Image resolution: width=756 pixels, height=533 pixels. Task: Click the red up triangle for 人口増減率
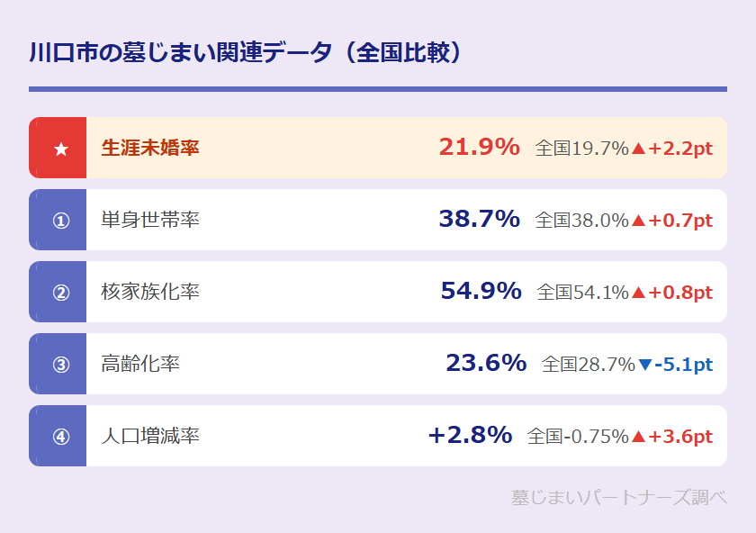tap(639, 437)
